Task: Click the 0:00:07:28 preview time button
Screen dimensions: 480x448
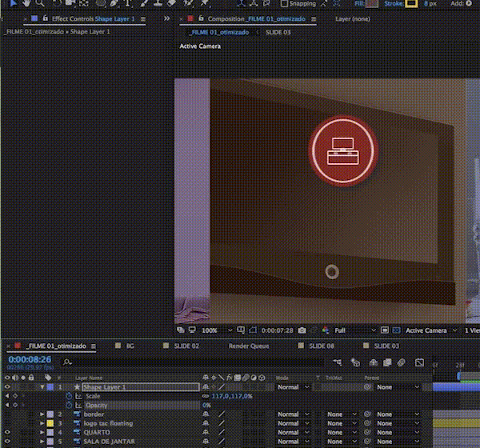Action: click(277, 330)
